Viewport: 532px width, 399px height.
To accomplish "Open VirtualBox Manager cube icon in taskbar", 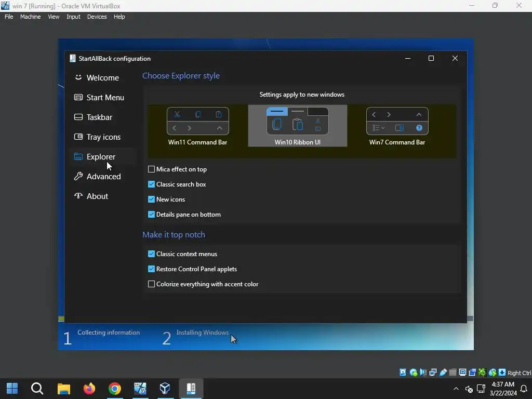I will click(165, 389).
